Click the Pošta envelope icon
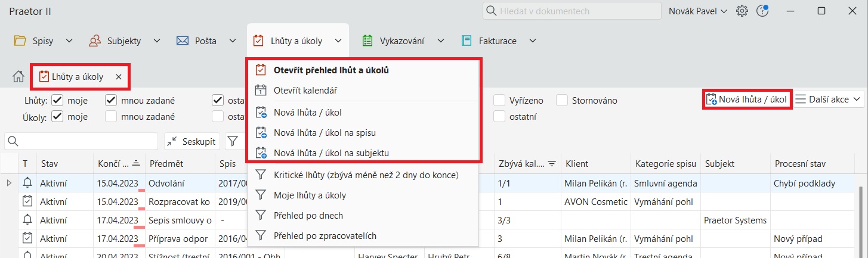The width and height of the screenshot is (868, 258). click(183, 41)
